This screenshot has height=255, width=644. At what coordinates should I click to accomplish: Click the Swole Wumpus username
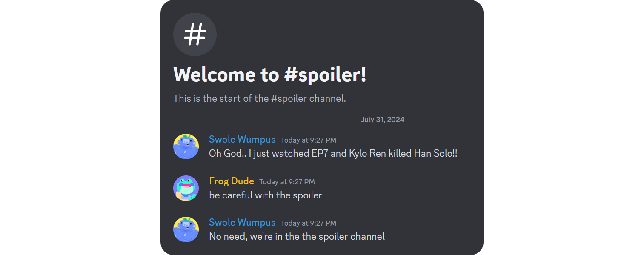pyautogui.click(x=242, y=139)
